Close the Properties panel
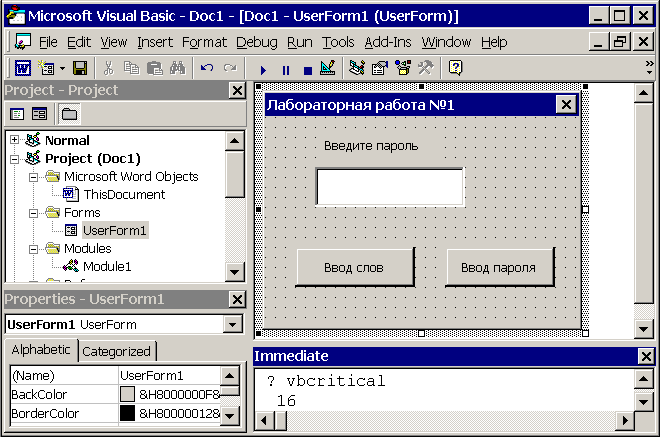The image size is (660, 437). click(237, 300)
